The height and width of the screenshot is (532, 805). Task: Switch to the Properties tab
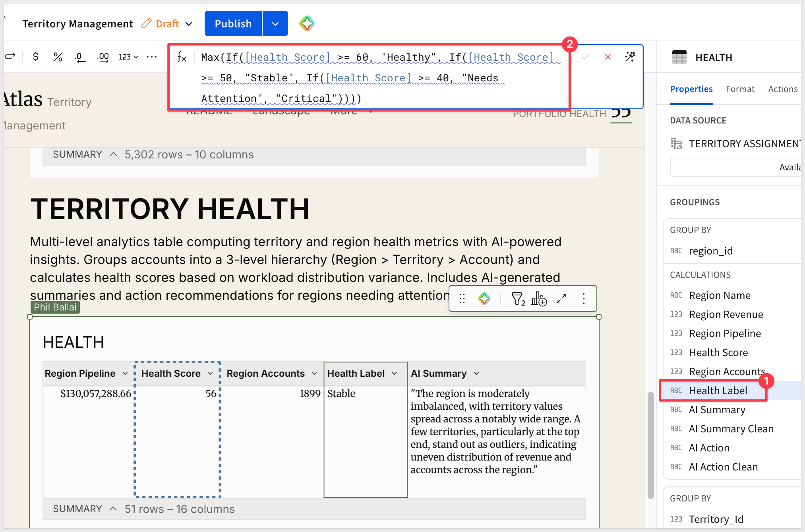[691, 89]
